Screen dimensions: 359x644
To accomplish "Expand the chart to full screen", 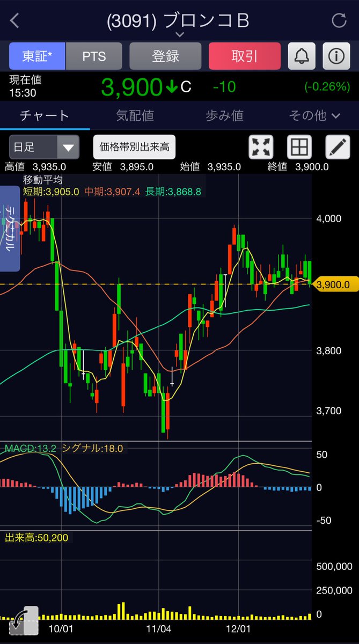I will point(261,147).
